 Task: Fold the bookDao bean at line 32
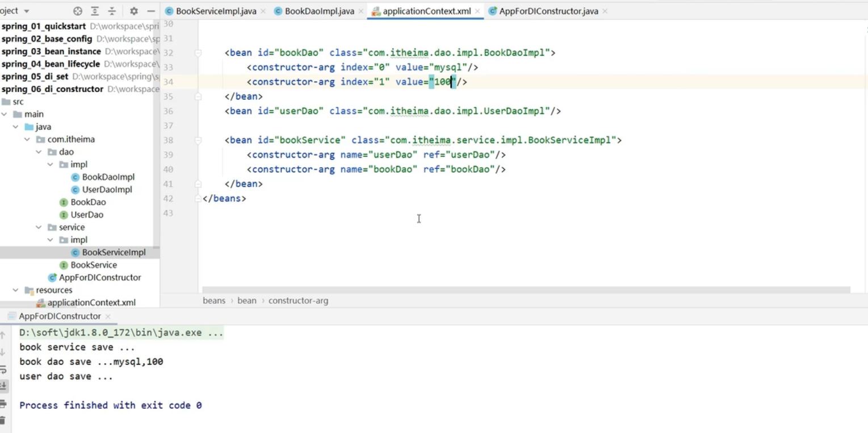point(198,53)
